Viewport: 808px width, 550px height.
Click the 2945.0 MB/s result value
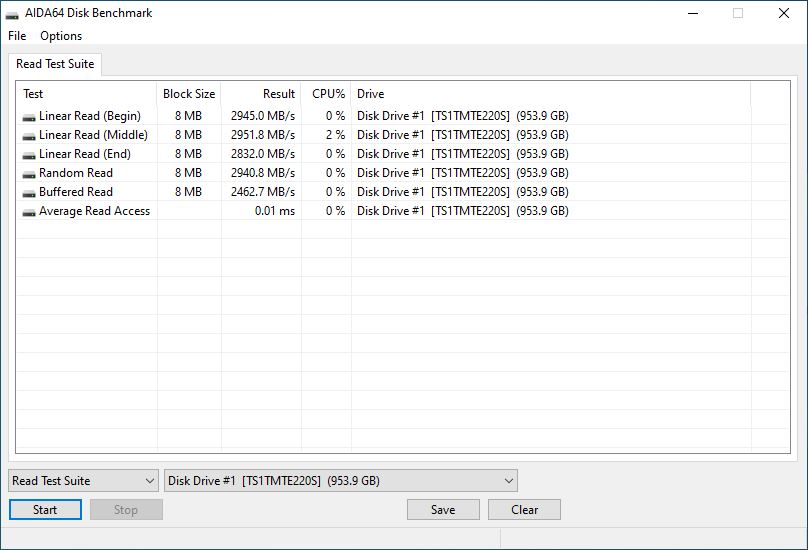(263, 116)
